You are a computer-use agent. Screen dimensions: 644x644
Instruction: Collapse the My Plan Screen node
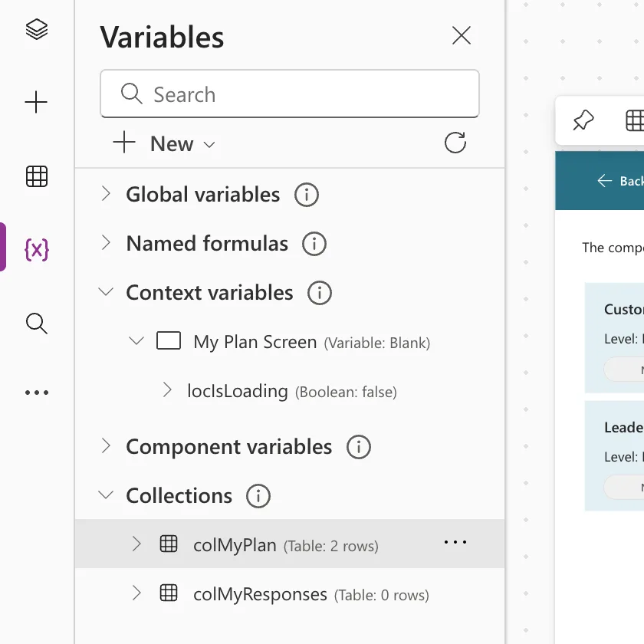click(x=136, y=340)
